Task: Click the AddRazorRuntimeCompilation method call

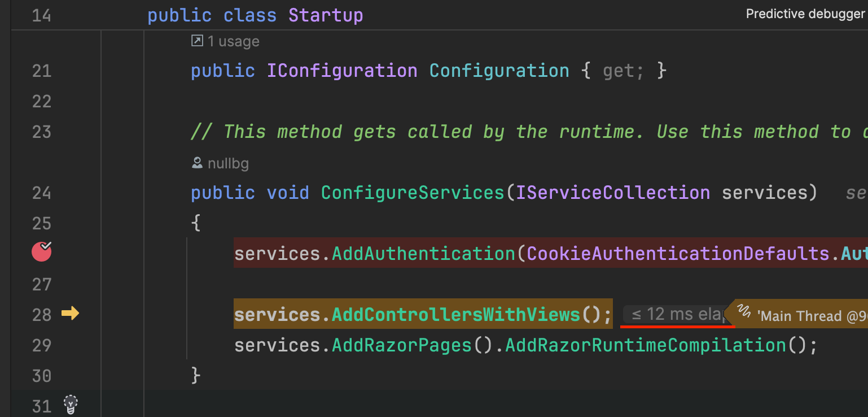Action: [x=645, y=345]
